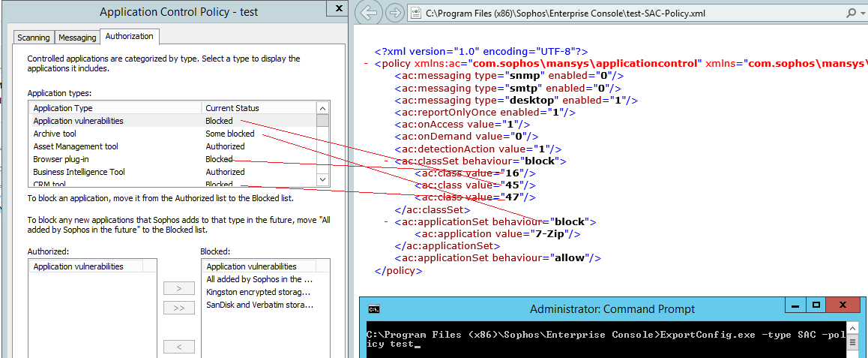The image size is (868, 358).
Task: Switch to the Scanning tab
Action: pyautogui.click(x=33, y=38)
